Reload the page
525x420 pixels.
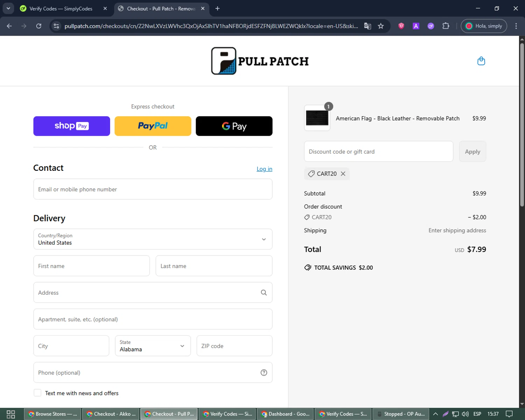[x=39, y=26]
